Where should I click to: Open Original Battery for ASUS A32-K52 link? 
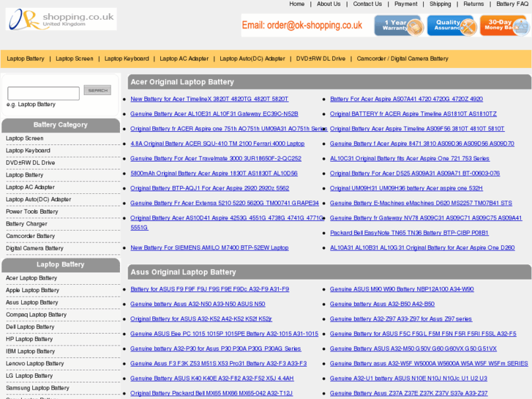[201, 319]
